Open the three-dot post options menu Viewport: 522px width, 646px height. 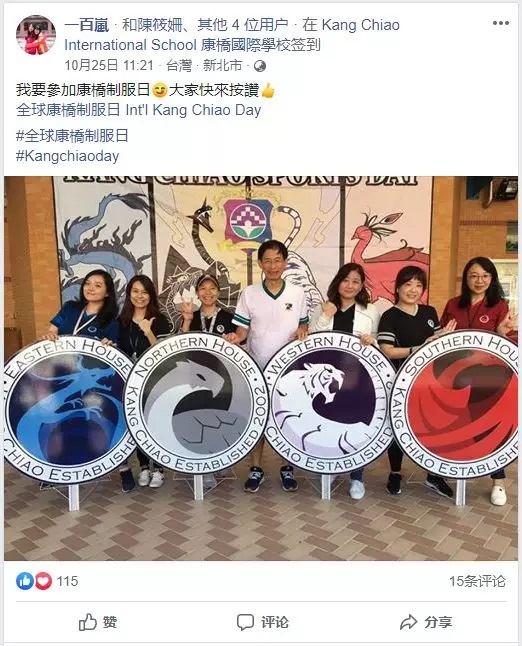click(x=500, y=23)
